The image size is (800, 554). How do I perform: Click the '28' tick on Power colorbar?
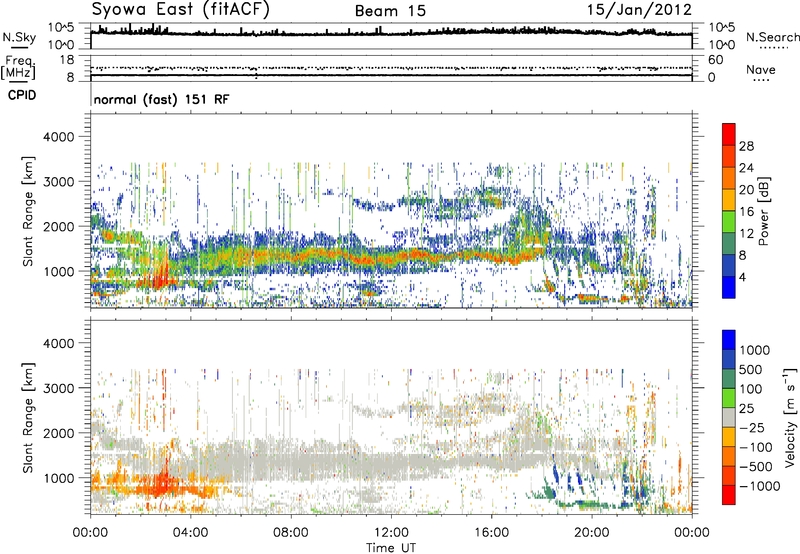pos(746,146)
